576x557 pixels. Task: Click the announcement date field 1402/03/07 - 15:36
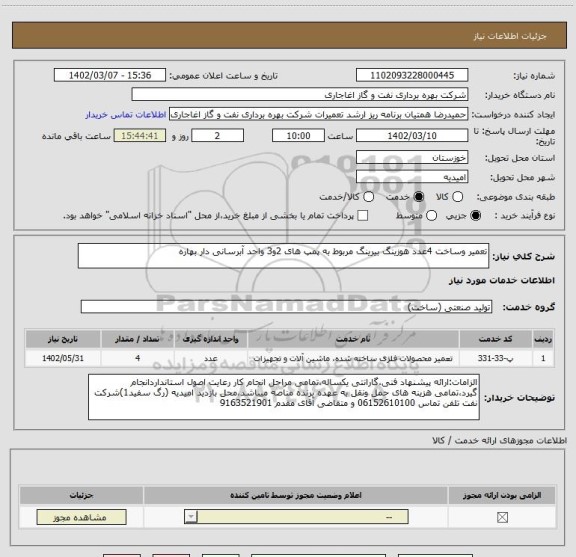[110, 75]
